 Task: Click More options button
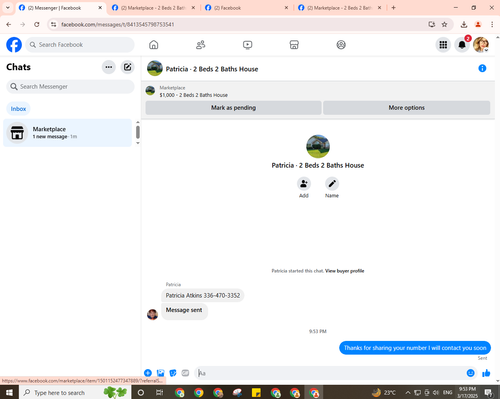[x=406, y=108]
